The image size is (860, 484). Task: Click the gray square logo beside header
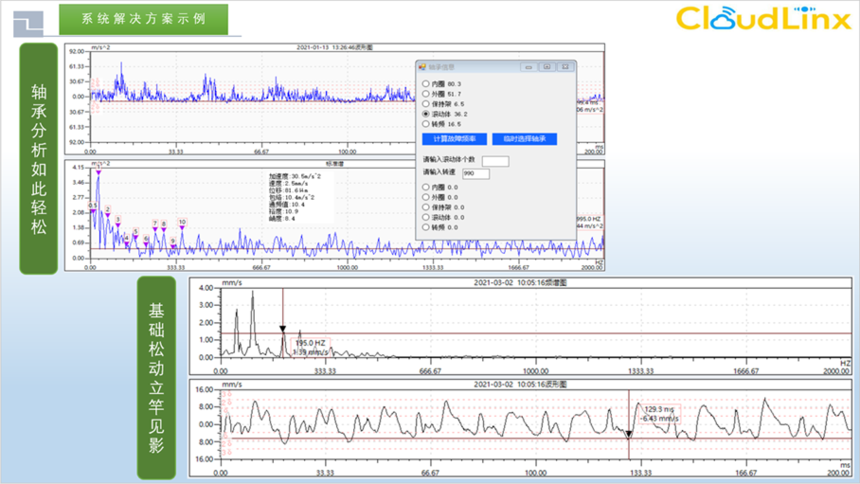tap(29, 24)
